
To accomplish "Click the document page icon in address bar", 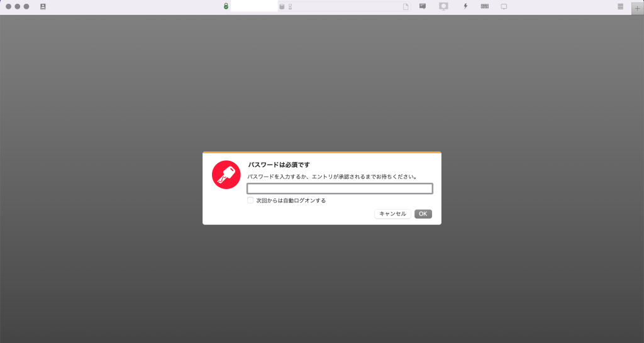I will click(x=406, y=6).
